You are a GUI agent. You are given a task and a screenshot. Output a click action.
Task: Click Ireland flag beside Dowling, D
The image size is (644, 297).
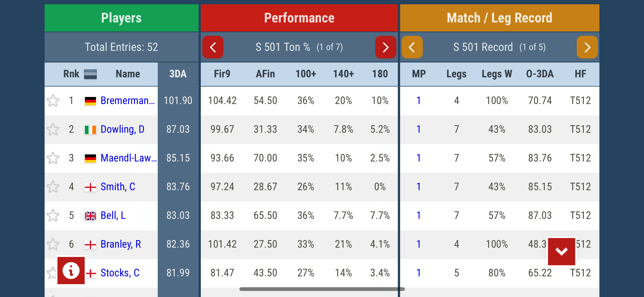pos(90,129)
